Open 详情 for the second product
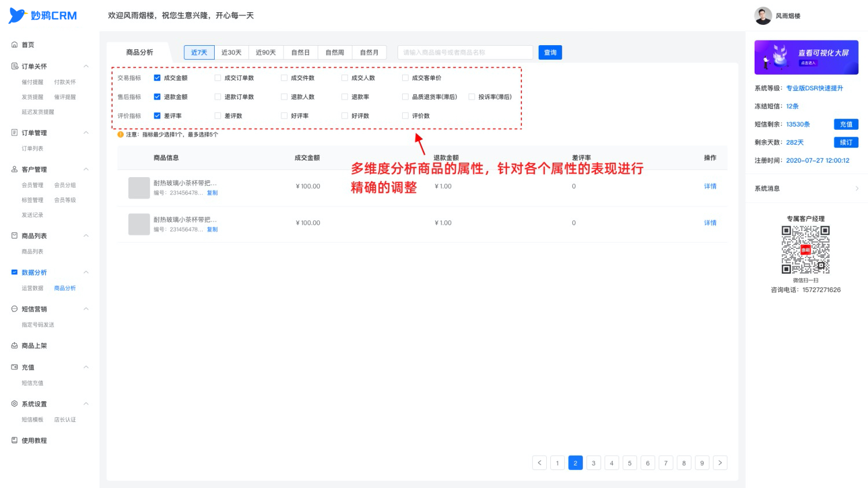 (x=710, y=223)
